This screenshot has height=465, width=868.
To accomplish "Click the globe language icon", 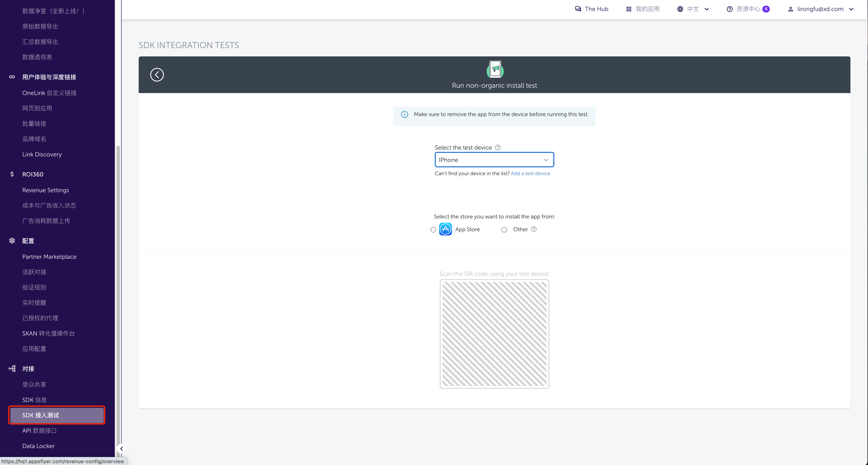I will click(x=680, y=9).
